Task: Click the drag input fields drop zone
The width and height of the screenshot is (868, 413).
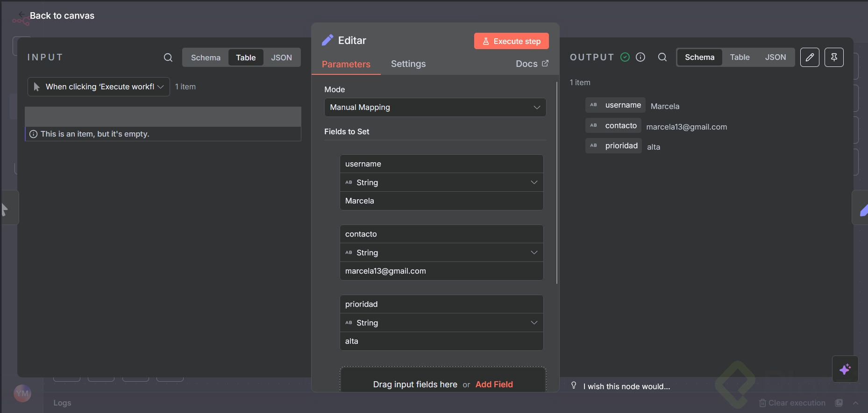Action: coord(443,379)
